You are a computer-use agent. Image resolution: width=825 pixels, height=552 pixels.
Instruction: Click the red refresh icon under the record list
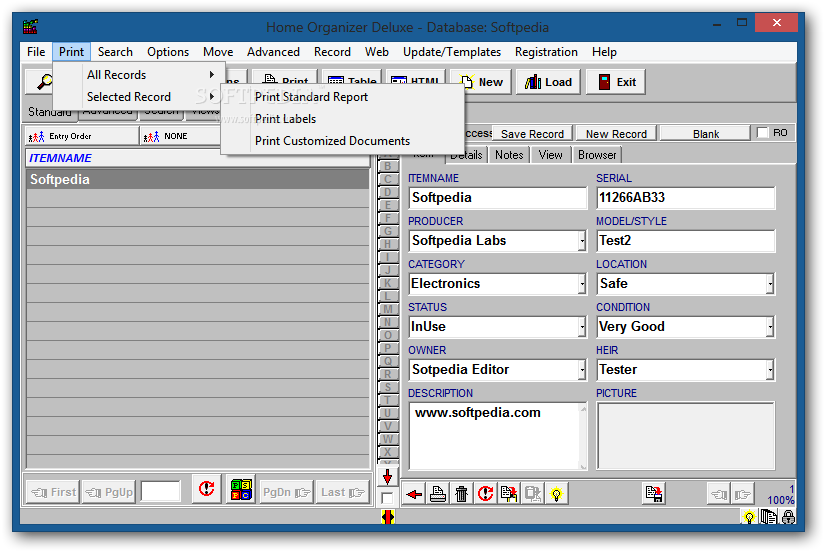click(207, 489)
